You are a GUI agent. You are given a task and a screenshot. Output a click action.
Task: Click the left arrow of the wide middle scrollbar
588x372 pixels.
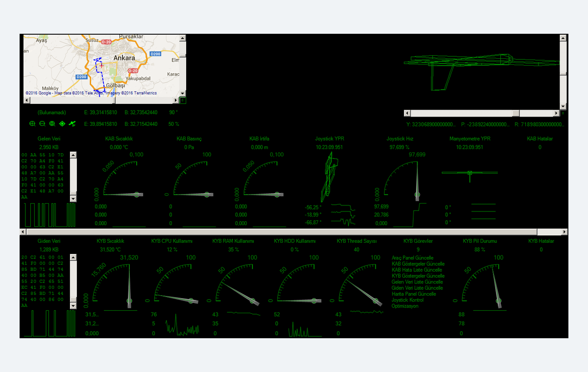click(x=23, y=232)
